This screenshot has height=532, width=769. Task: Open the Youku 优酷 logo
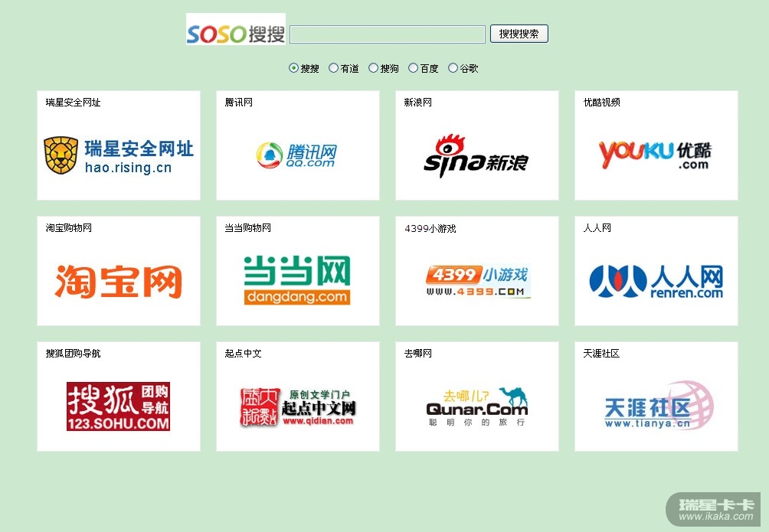pyautogui.click(x=655, y=155)
